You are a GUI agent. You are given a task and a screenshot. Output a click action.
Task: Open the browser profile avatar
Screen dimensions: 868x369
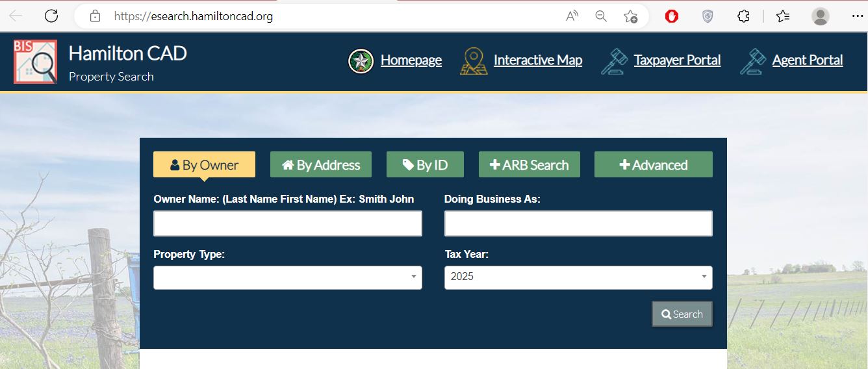click(821, 16)
